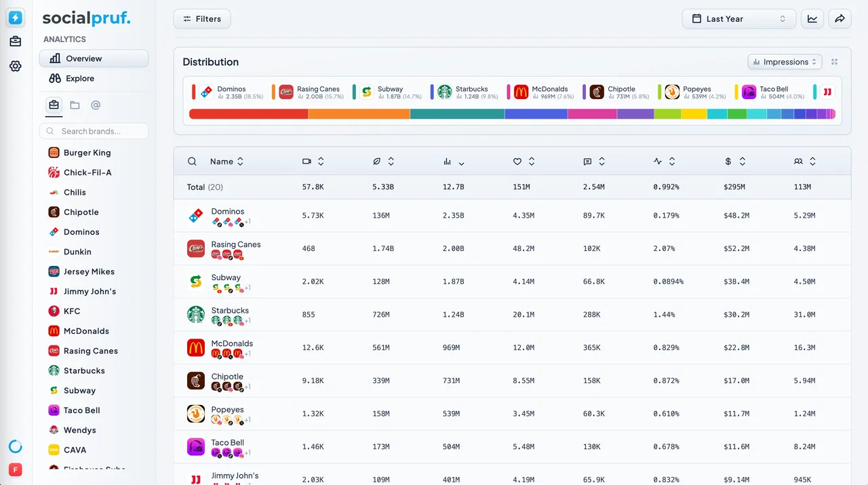Click the lightning bolt app icon
The width and height of the screenshot is (868, 485).
(15, 18)
